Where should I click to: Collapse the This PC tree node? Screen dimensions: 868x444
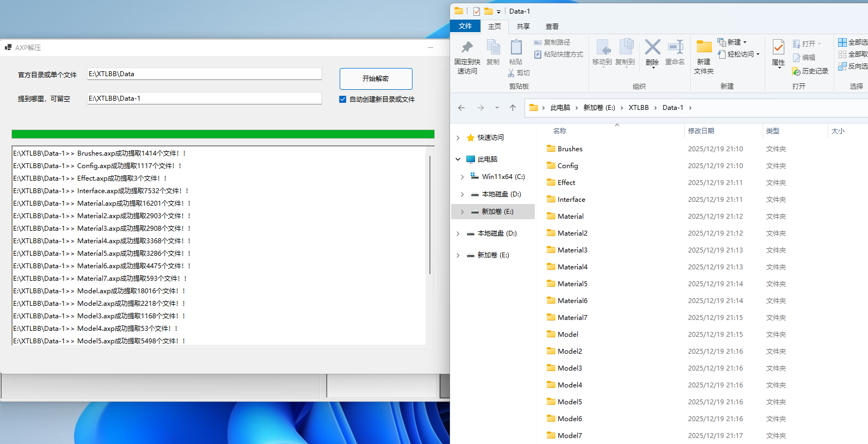point(458,159)
